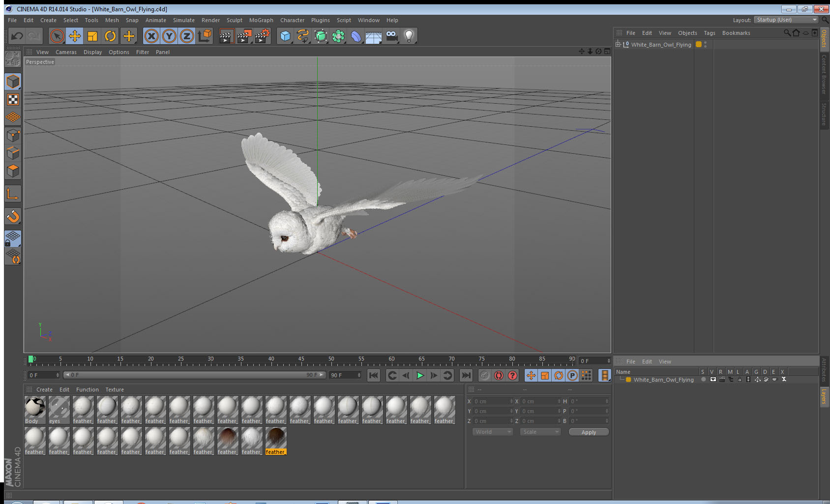Screen dimensions: 830x504
Task: Select the eyes material thumbnail
Action: pyautogui.click(x=59, y=410)
